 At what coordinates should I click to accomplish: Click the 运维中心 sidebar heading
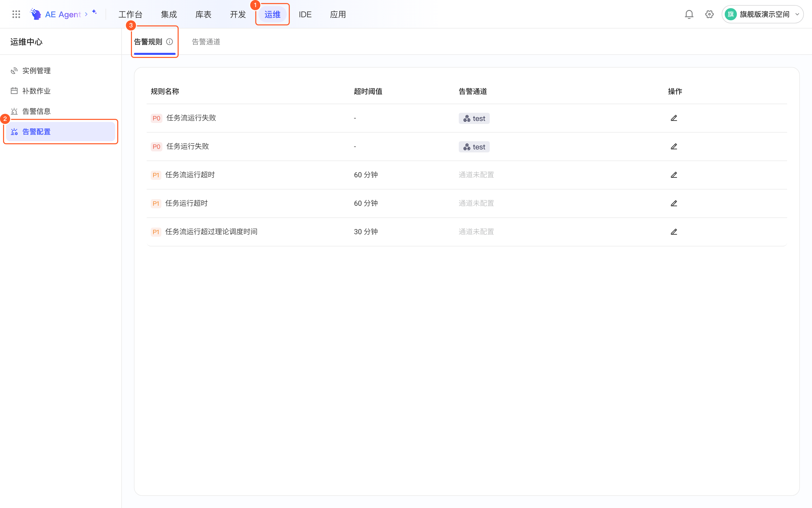26,42
